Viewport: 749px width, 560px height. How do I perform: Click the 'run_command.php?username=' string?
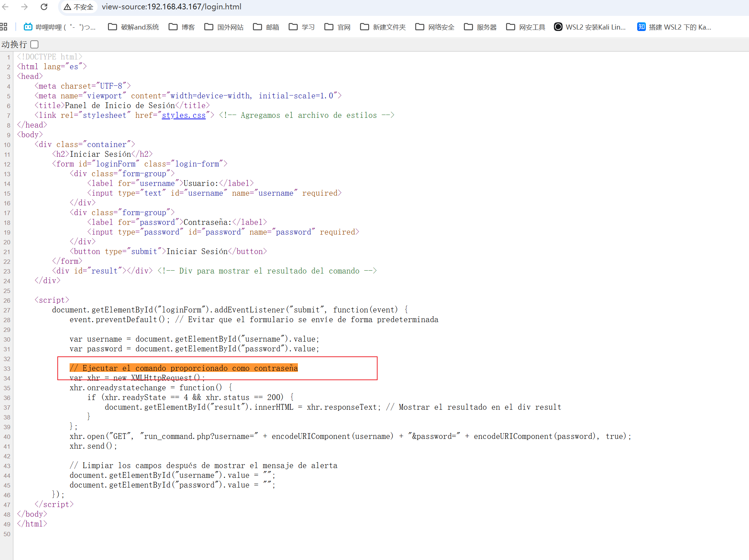199,436
